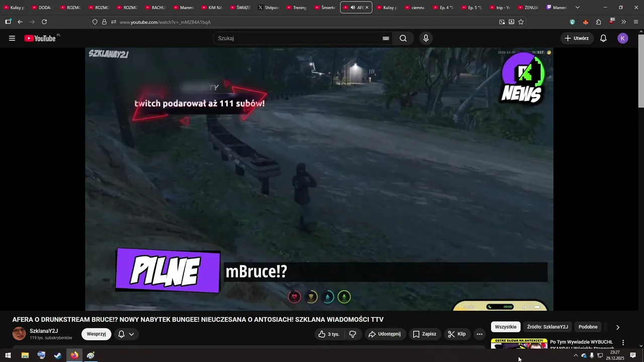Open the browser application menu
Viewport: 644px width, 362px height.
[636, 22]
